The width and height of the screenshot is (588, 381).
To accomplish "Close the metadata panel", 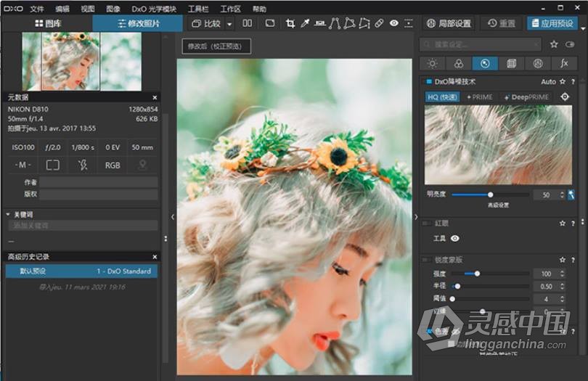I will [x=155, y=97].
